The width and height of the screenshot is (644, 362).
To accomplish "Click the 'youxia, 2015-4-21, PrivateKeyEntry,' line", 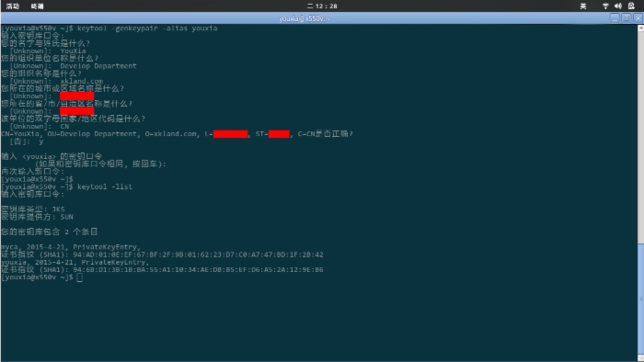I will click(74, 262).
